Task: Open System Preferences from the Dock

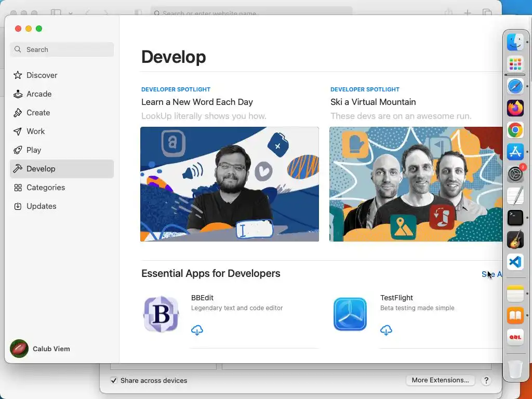Action: click(x=515, y=174)
